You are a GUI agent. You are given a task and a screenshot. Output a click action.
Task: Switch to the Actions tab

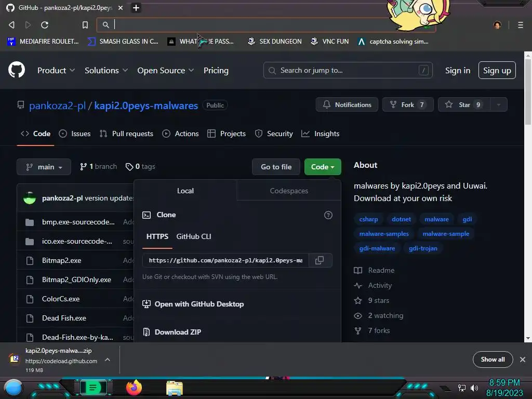tap(180, 134)
